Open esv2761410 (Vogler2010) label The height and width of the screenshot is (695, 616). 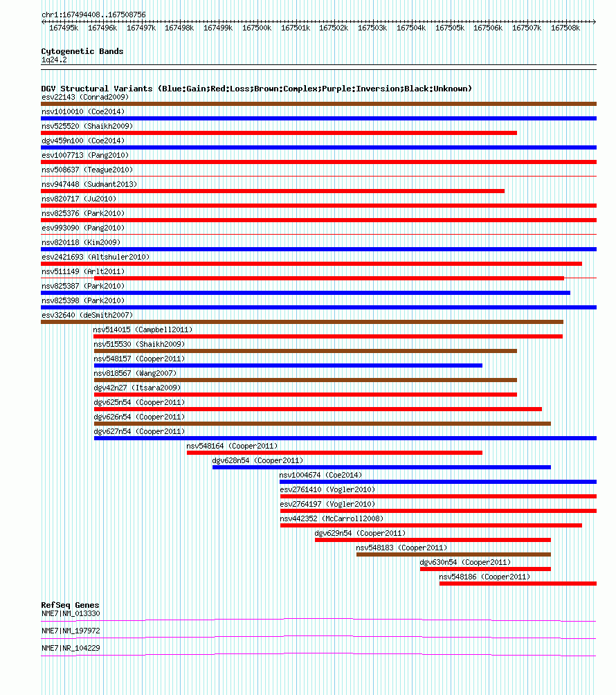coord(327,490)
